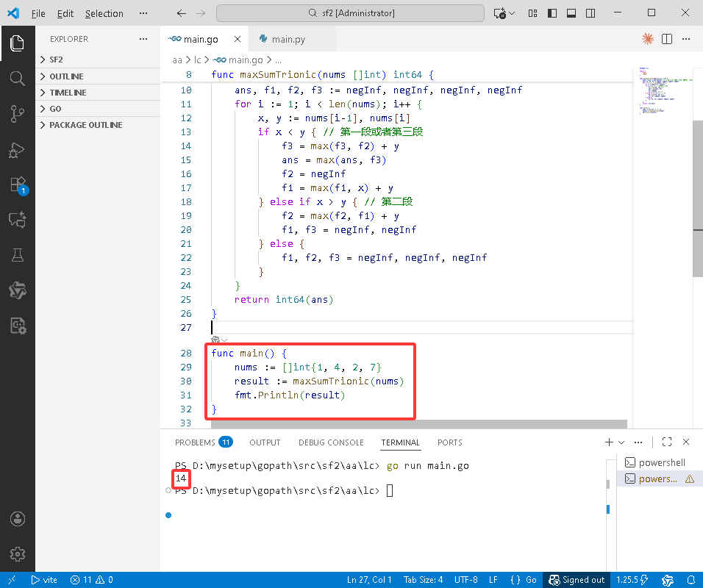The image size is (703, 588).
Task: Open errors and warnings count in status bar
Action: (92, 580)
